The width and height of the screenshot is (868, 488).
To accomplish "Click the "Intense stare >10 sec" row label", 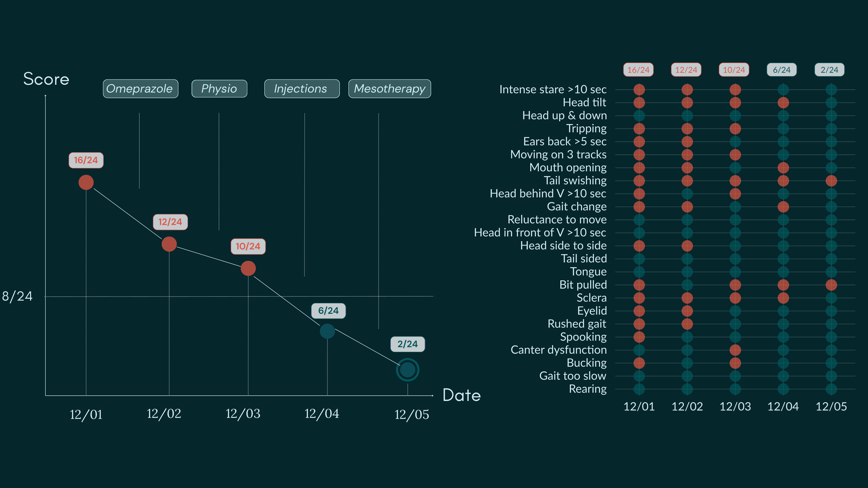I will tap(553, 90).
